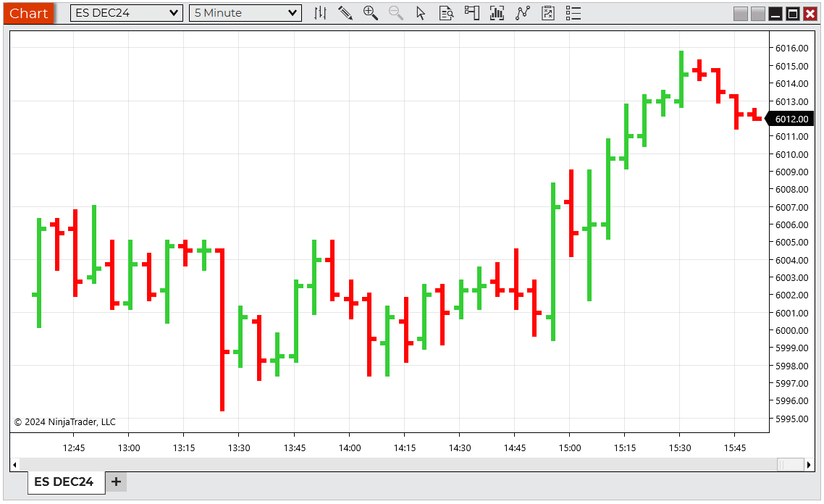Click the 14:00 time axis label
Screen dimensions: 824x504
point(350,448)
